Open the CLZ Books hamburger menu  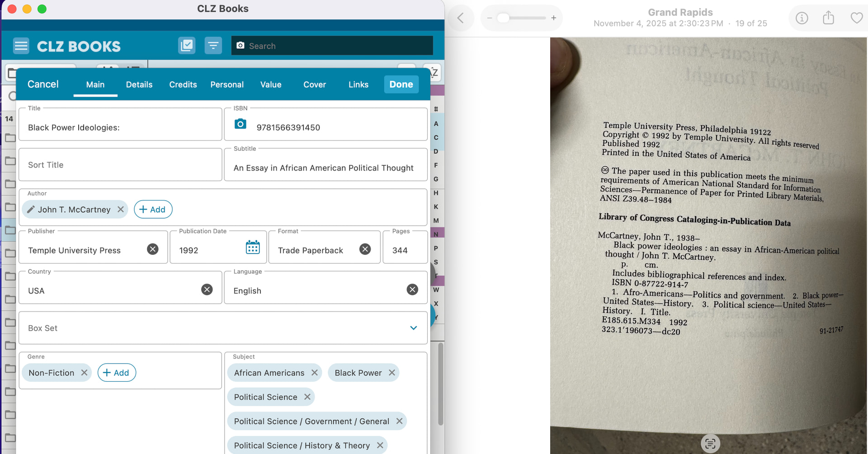[x=21, y=46]
